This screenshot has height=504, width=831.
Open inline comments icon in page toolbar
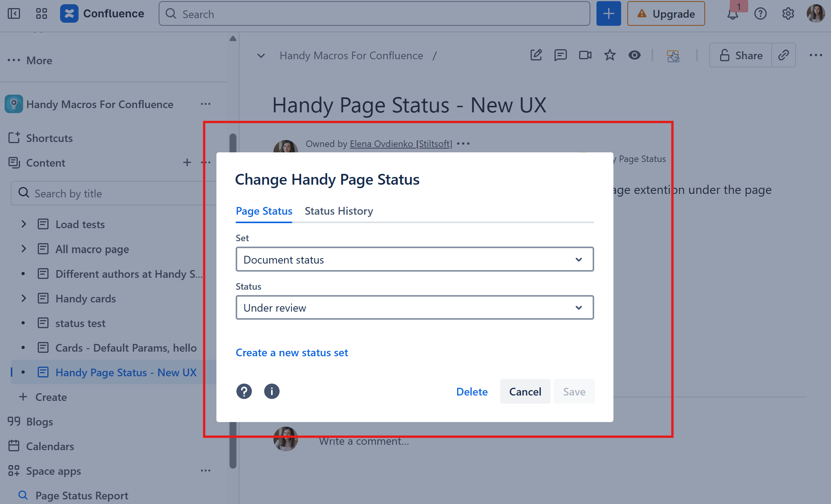(x=560, y=55)
